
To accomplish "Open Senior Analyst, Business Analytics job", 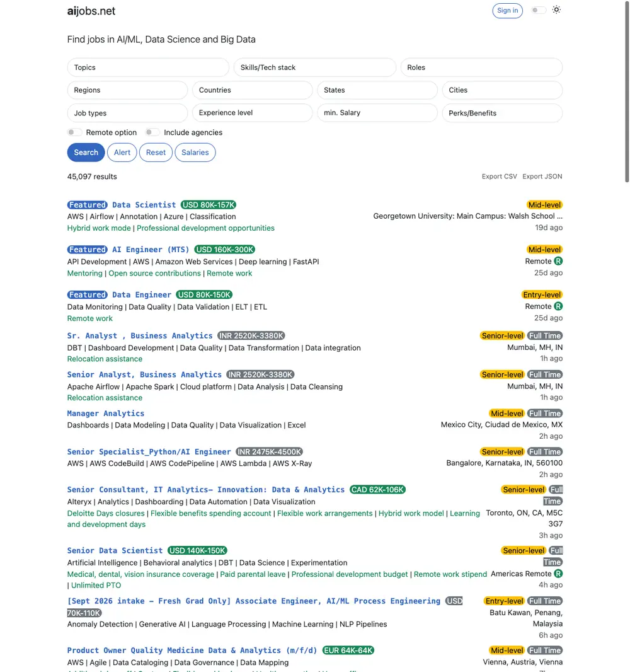I will (144, 374).
